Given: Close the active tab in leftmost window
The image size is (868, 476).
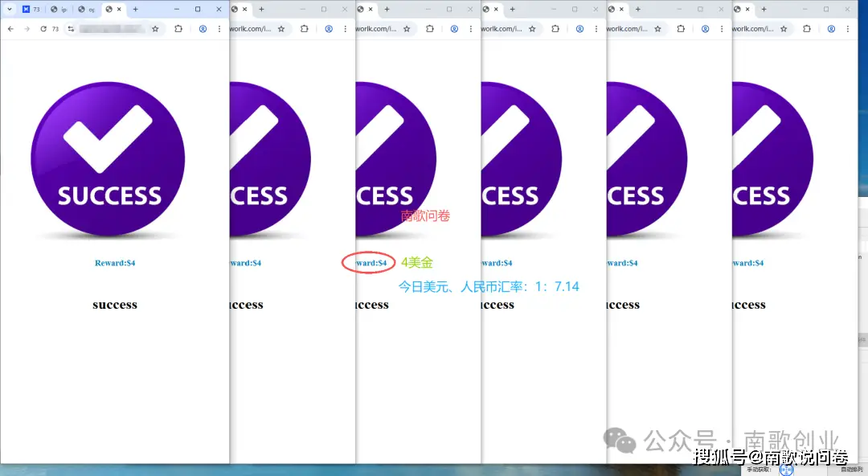Looking at the screenshot, I should pos(120,10).
